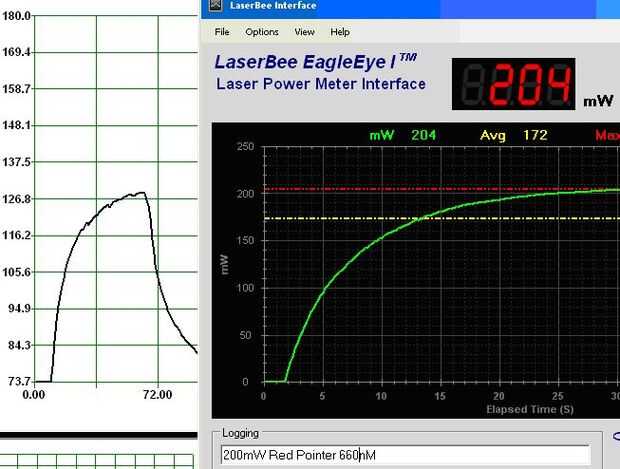This screenshot has width=620, height=469.
Task: Click the Logging text input field
Action: (405, 455)
